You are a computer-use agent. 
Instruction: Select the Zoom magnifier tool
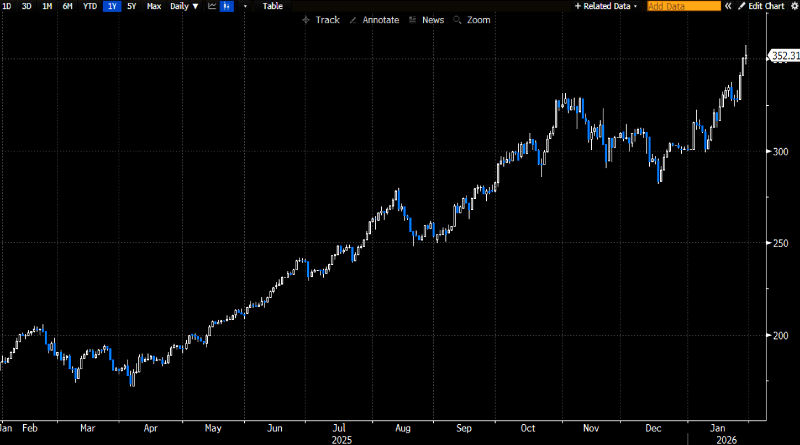472,20
